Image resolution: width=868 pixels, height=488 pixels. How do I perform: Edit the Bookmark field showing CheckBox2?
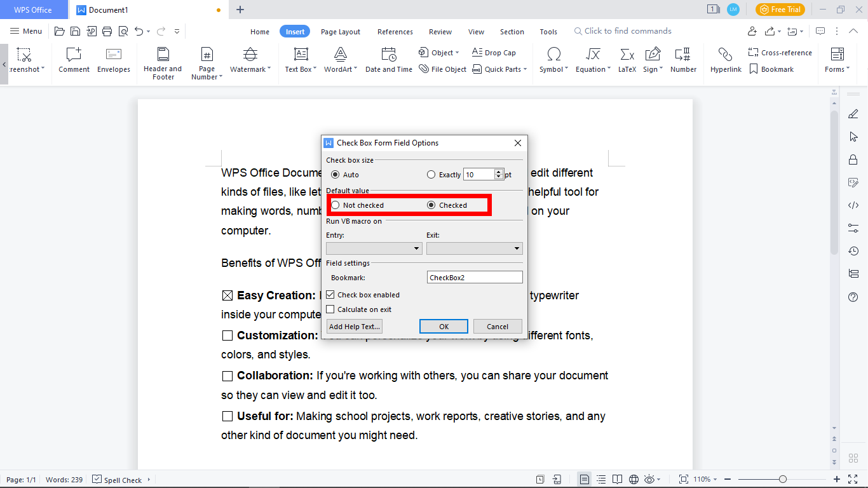(x=475, y=276)
